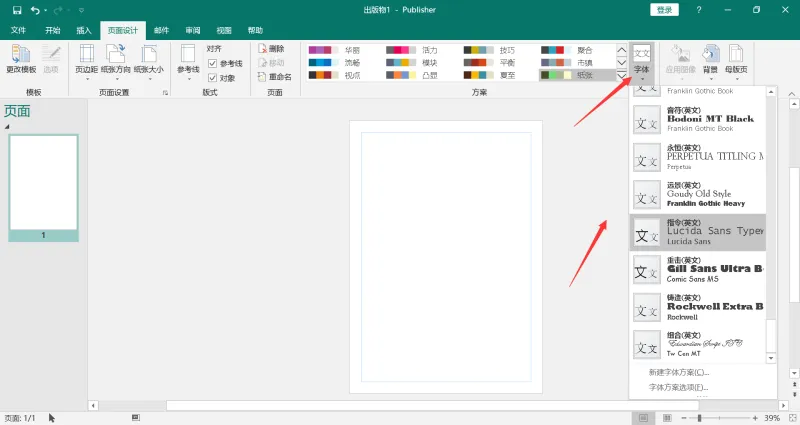Launch the 页面设置 dialog launcher
Image resolution: width=800 pixels, height=425 pixels.
coord(165,93)
